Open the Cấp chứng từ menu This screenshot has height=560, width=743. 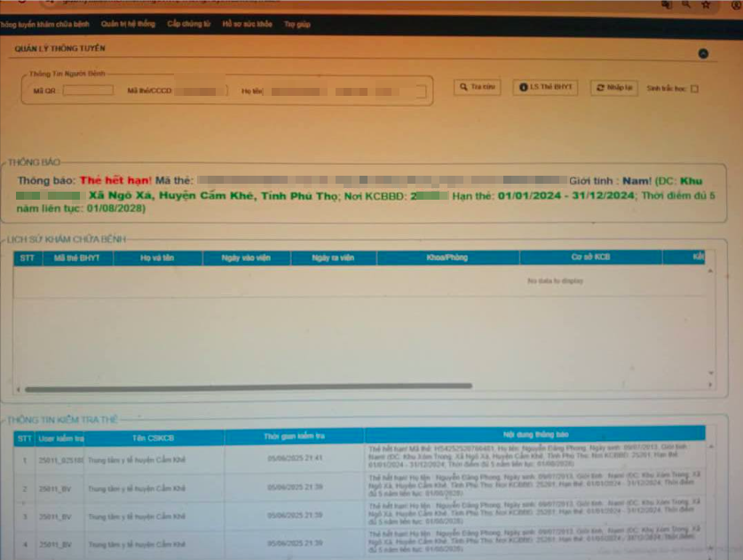pyautogui.click(x=188, y=24)
